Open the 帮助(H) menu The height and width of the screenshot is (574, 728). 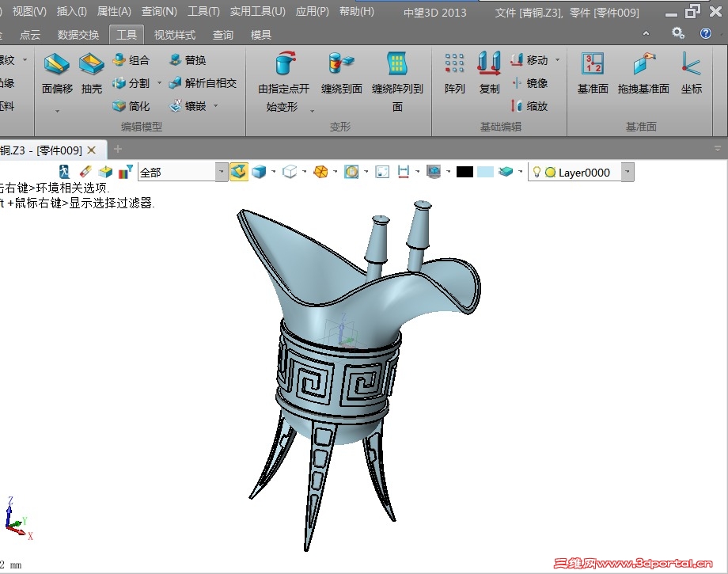tap(357, 12)
